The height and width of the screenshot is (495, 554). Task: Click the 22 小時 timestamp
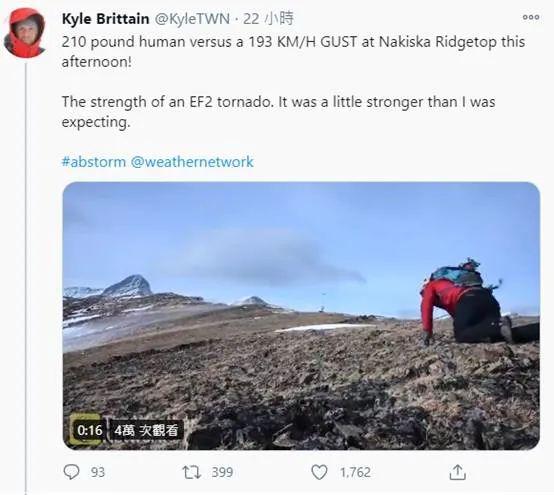(268, 18)
